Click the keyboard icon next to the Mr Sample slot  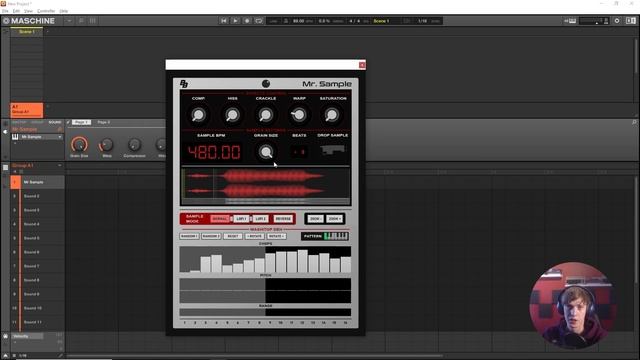tap(15, 137)
